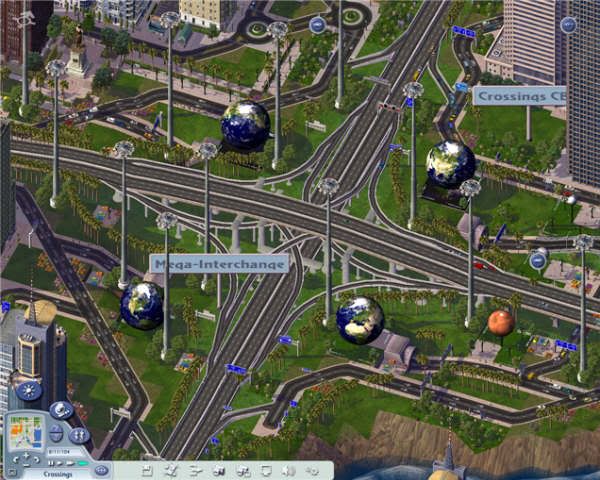Click round blue marker near top roundabout

click(x=317, y=25)
